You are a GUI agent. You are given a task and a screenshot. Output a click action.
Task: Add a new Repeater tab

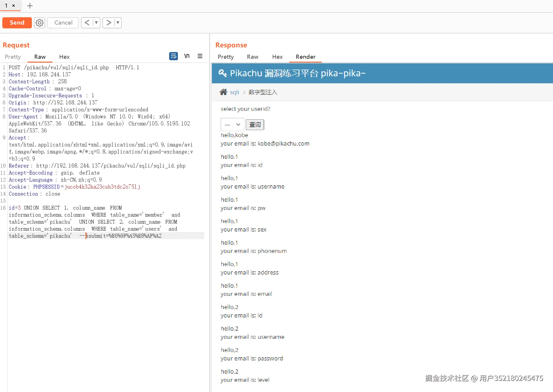[x=30, y=6]
